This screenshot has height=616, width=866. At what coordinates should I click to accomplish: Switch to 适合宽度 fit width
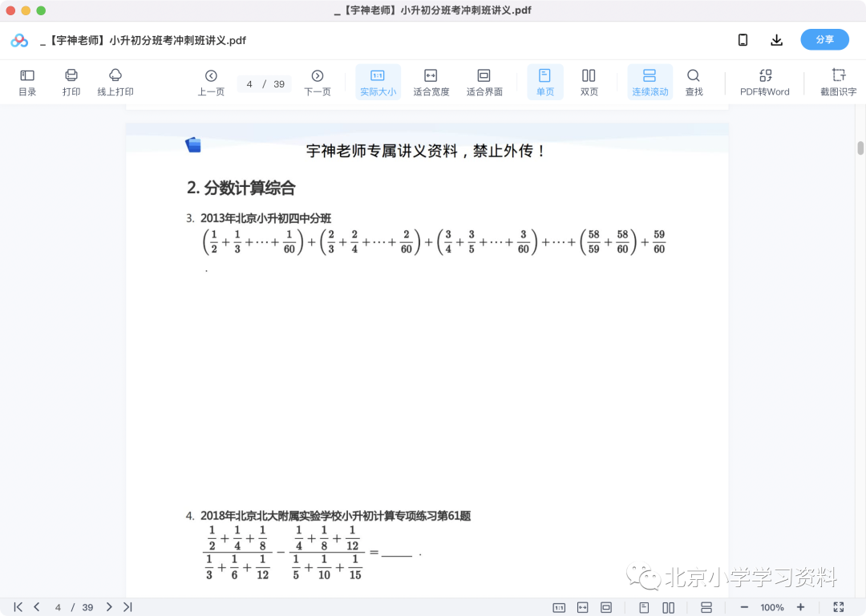click(x=431, y=83)
